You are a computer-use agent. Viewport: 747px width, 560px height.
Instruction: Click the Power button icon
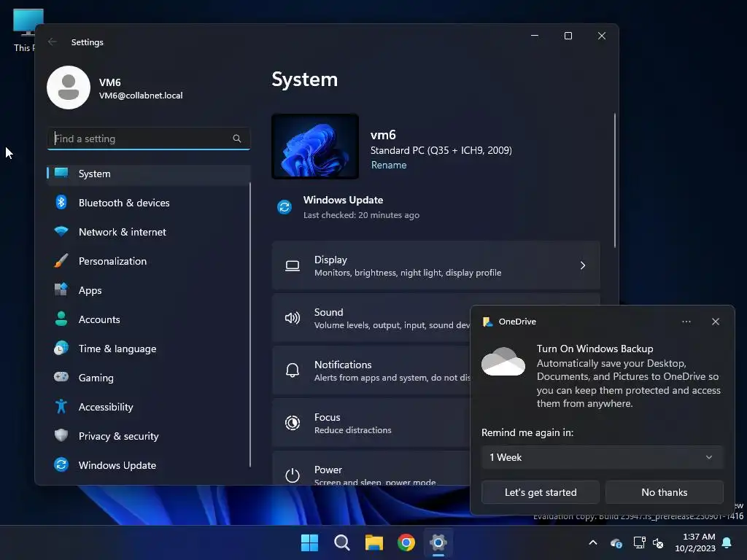[x=292, y=475]
